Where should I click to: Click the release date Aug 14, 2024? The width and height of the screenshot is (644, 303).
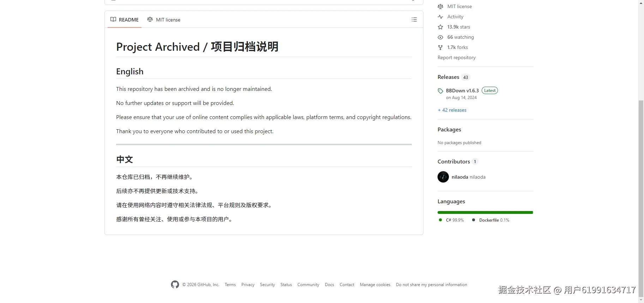461,98
